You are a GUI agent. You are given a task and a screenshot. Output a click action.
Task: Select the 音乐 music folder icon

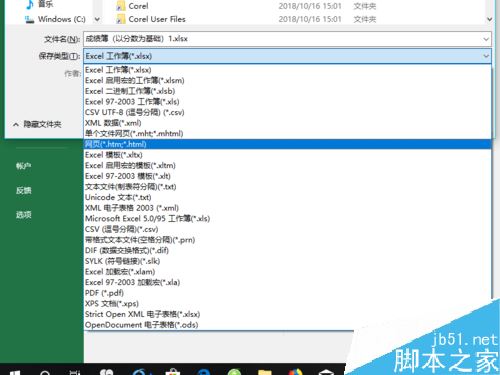click(x=30, y=5)
